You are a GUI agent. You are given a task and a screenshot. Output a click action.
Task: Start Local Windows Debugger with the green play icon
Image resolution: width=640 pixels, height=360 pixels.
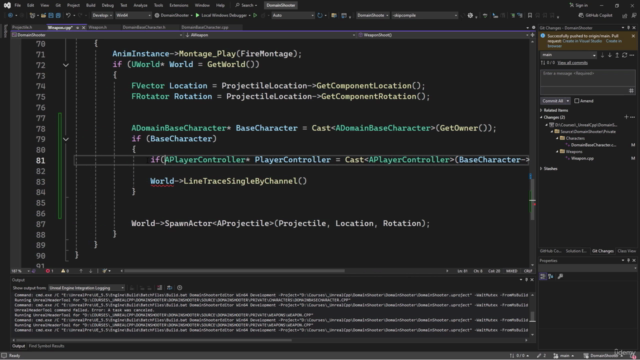point(198,16)
